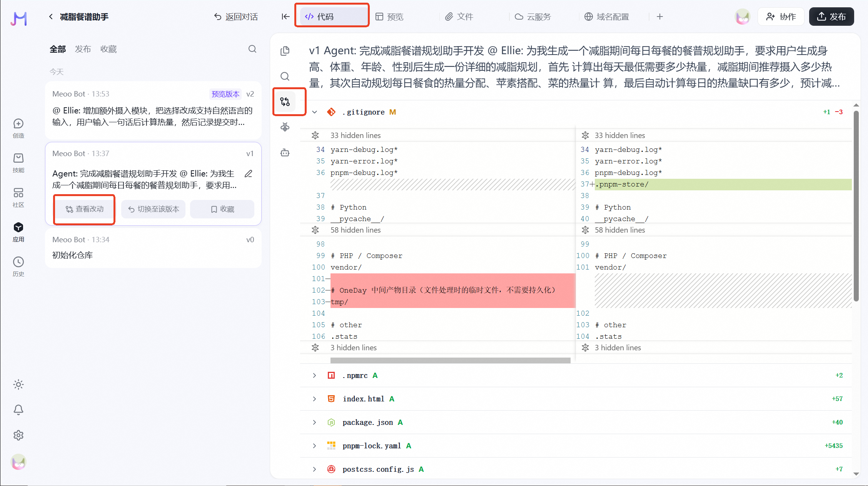The height and width of the screenshot is (486, 868).
Task: Click the horizontal scrollbar under the diff
Action: click(x=450, y=360)
